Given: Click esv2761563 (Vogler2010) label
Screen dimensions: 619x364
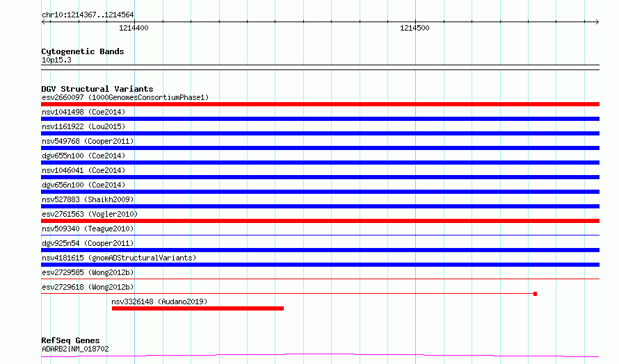Looking at the screenshot, I should 90,214.
